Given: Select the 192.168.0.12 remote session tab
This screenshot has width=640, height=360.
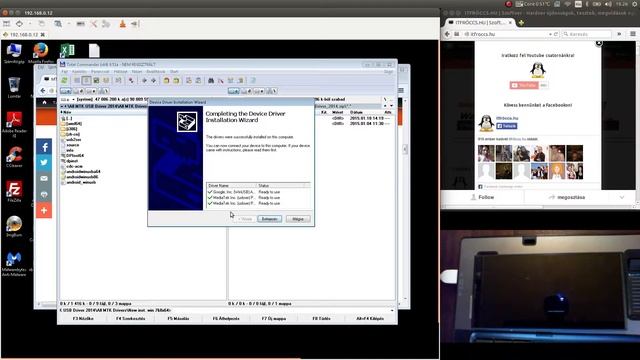Looking at the screenshot, I should (x=24, y=35).
